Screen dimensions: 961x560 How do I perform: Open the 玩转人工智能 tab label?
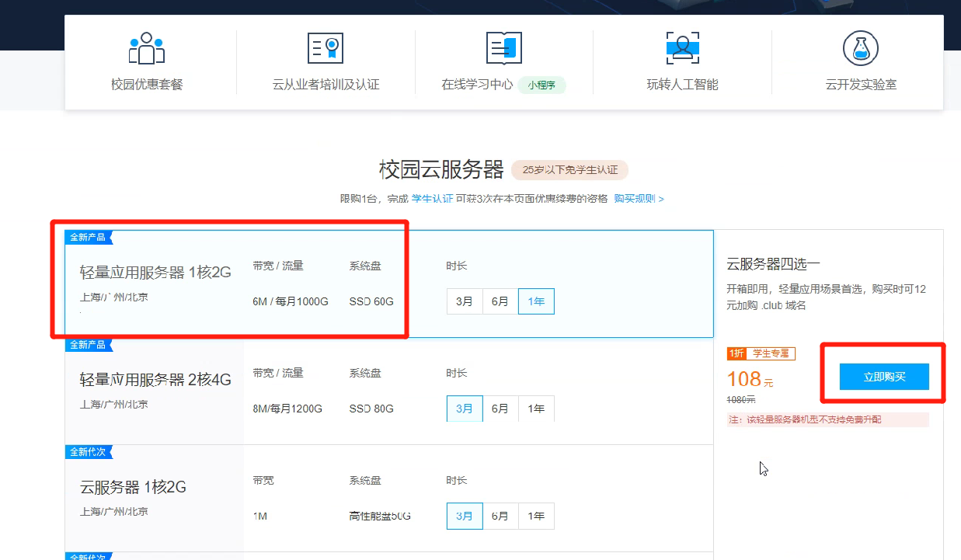[683, 85]
